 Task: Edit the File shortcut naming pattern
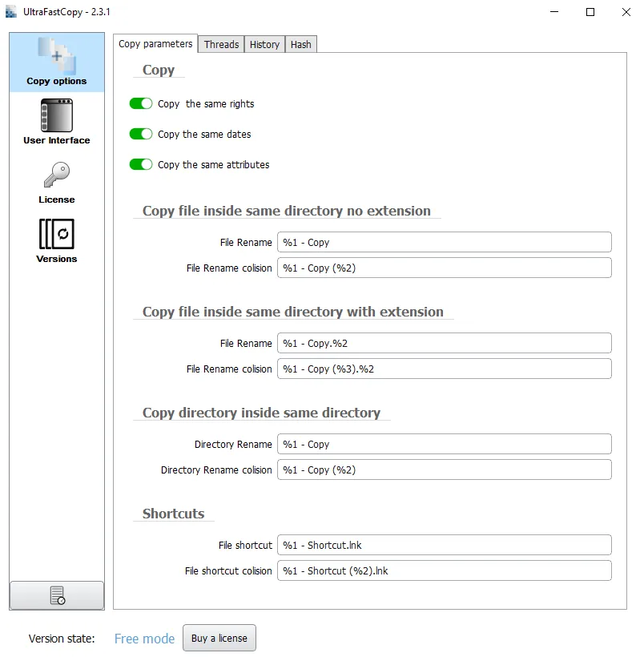[x=444, y=545]
